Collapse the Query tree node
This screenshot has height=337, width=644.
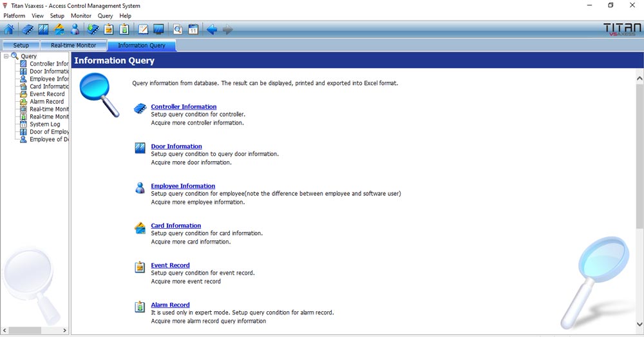(x=6, y=56)
